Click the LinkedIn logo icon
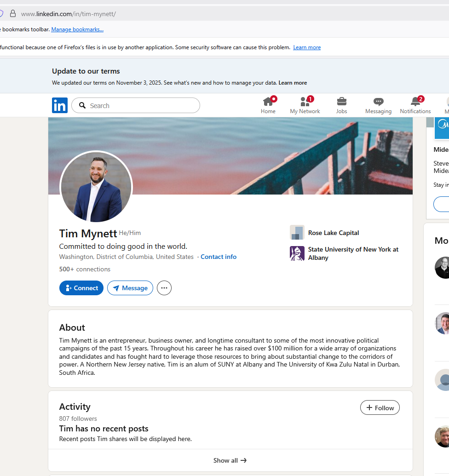 tap(60, 105)
